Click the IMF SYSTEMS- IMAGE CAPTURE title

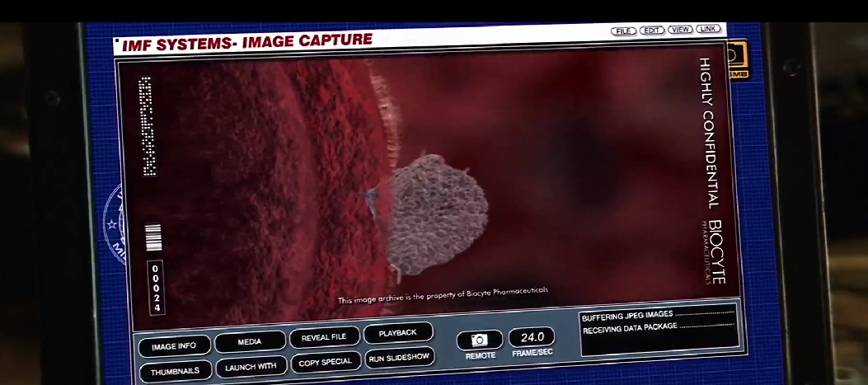[x=247, y=42]
